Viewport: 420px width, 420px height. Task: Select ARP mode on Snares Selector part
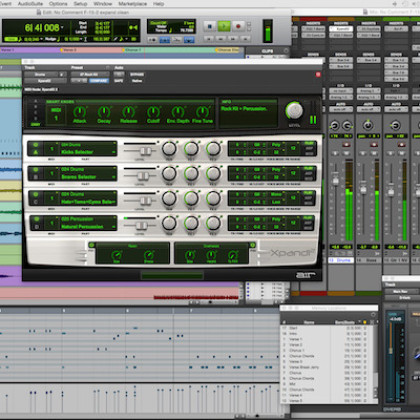[309, 173]
